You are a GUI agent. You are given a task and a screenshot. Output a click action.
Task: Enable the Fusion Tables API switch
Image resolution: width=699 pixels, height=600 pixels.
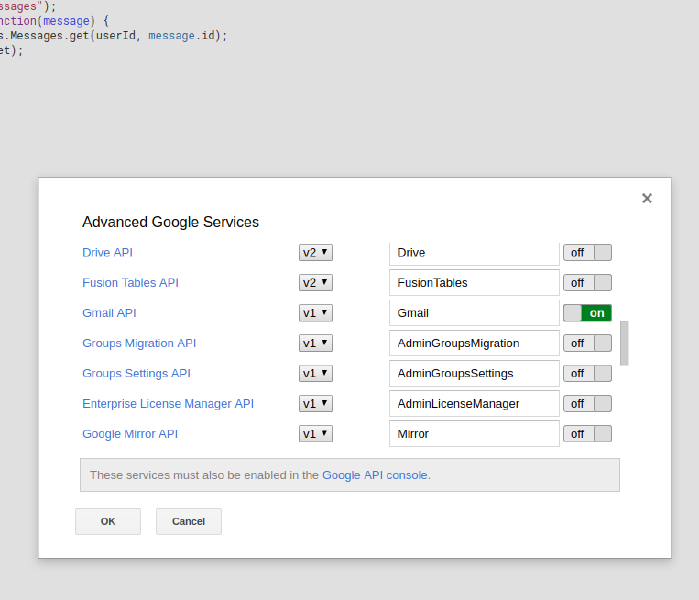pos(587,283)
